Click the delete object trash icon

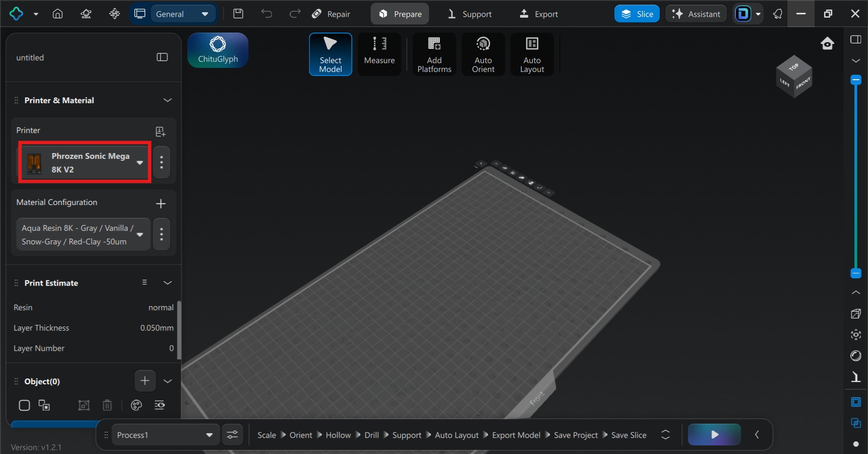(107, 405)
